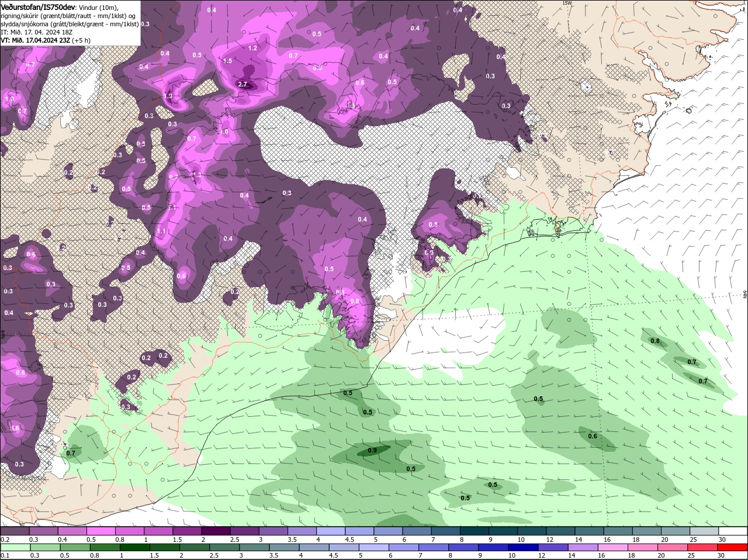Click the crimson-pink 25 swatch in rain legend
Image resolution: width=748 pixels, height=560 pixels.
pos(704,548)
